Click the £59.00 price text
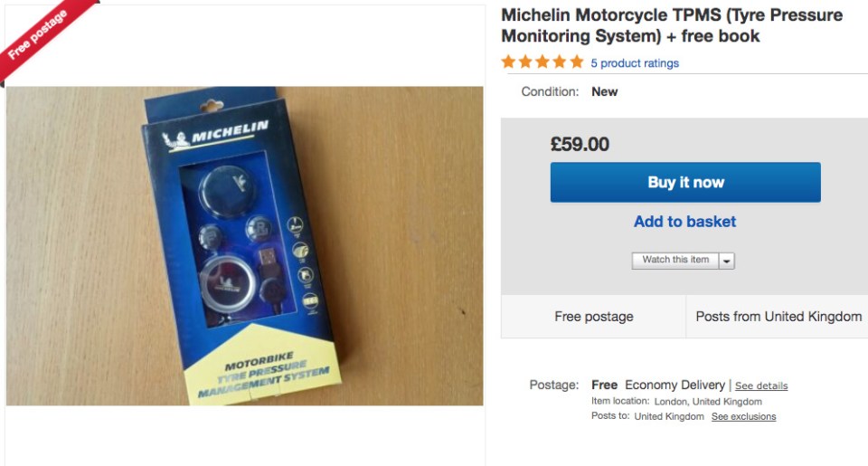The height and width of the screenshot is (466, 868). (580, 144)
